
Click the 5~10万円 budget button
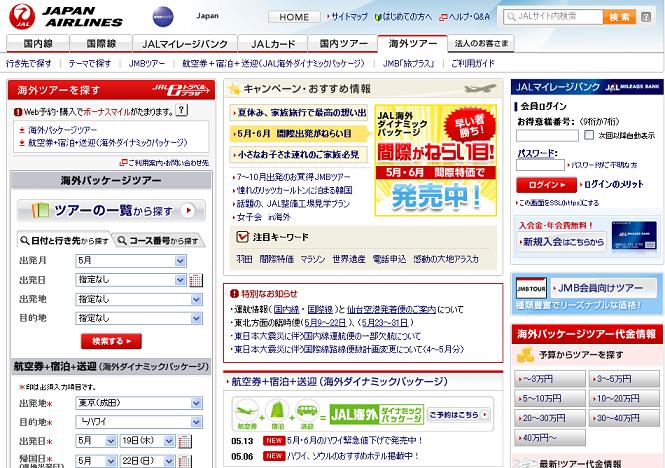tap(548, 397)
